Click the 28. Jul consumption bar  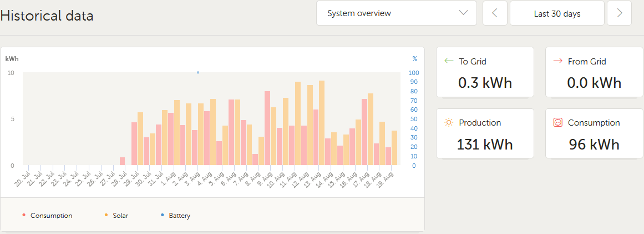pyautogui.click(x=122, y=161)
